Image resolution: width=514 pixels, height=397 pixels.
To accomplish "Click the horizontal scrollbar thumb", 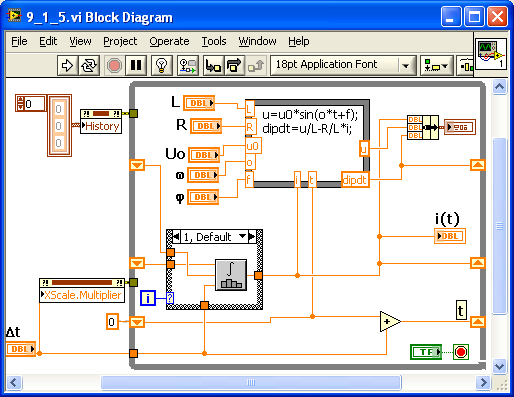I will (251, 382).
